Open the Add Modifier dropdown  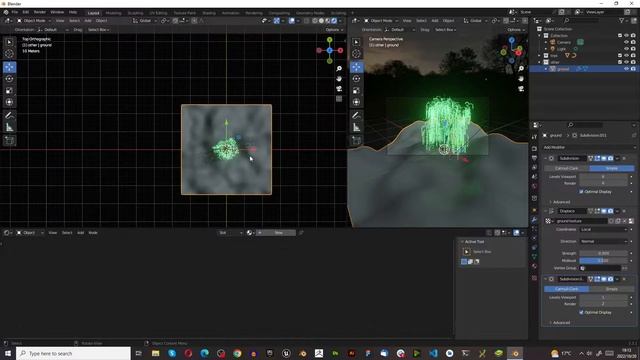point(589,147)
